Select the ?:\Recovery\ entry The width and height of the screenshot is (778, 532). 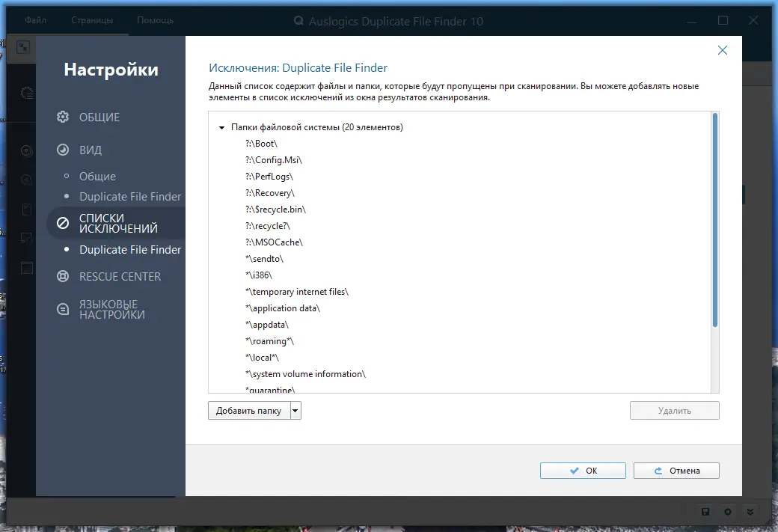pos(270,192)
